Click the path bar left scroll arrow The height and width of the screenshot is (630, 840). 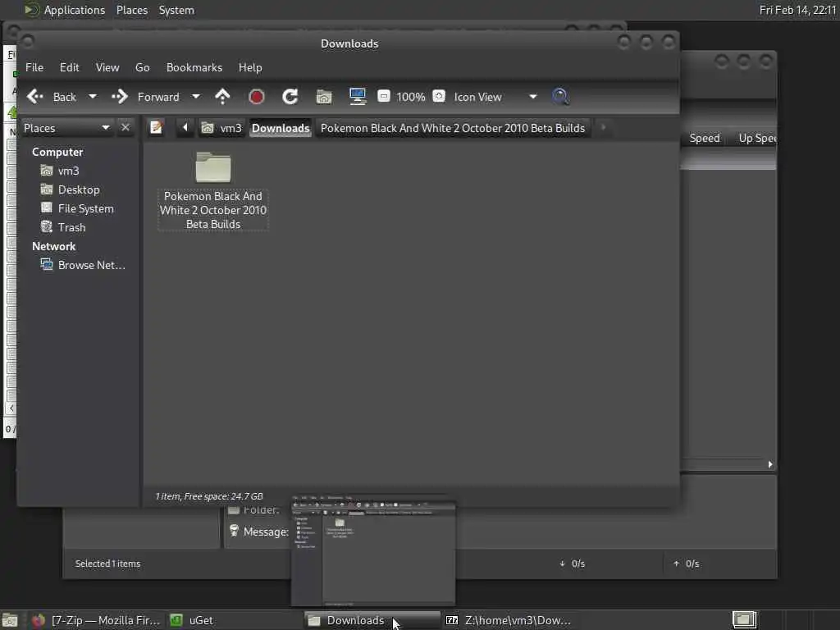point(185,127)
